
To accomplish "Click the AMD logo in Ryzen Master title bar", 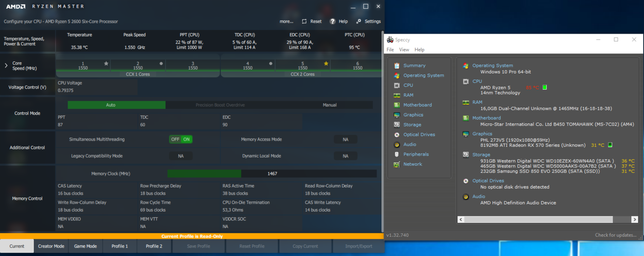I will [16, 7].
